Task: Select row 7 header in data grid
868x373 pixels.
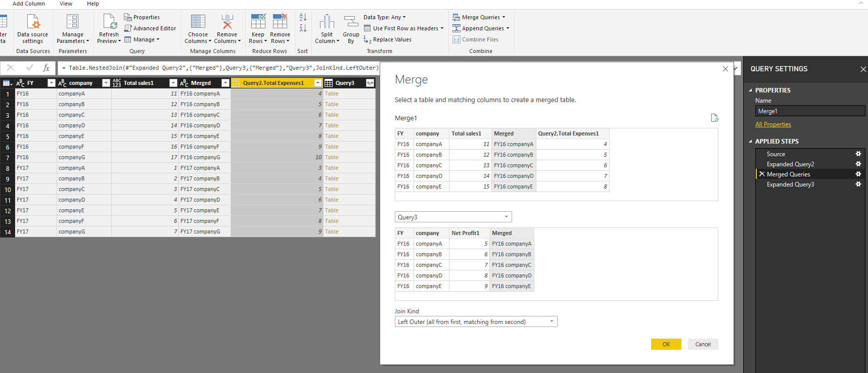Action: click(x=8, y=158)
